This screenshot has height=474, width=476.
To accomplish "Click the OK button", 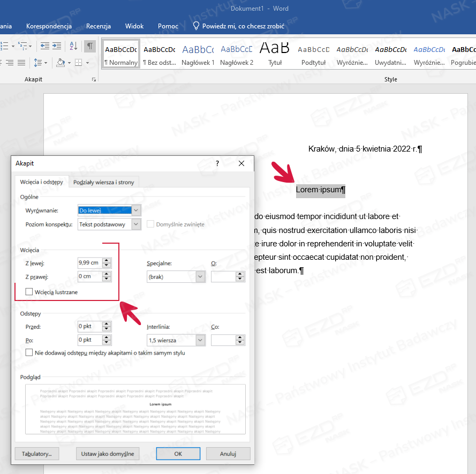I will (178, 454).
